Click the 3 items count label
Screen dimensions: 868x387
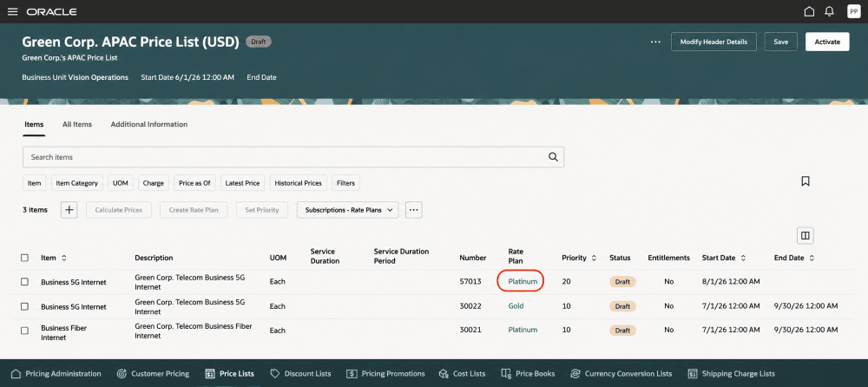[x=35, y=210]
